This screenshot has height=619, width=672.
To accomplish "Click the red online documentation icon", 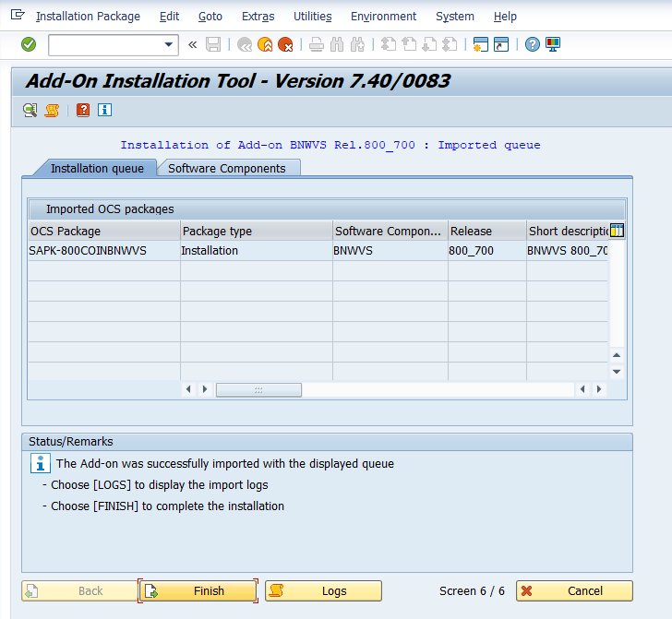I will point(83,110).
